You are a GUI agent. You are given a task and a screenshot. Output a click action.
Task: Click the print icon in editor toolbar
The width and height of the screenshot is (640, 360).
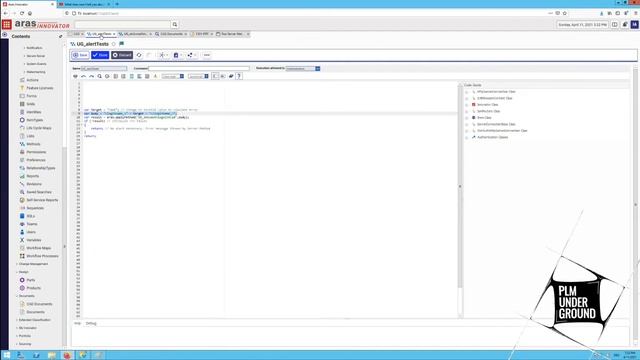point(76,76)
